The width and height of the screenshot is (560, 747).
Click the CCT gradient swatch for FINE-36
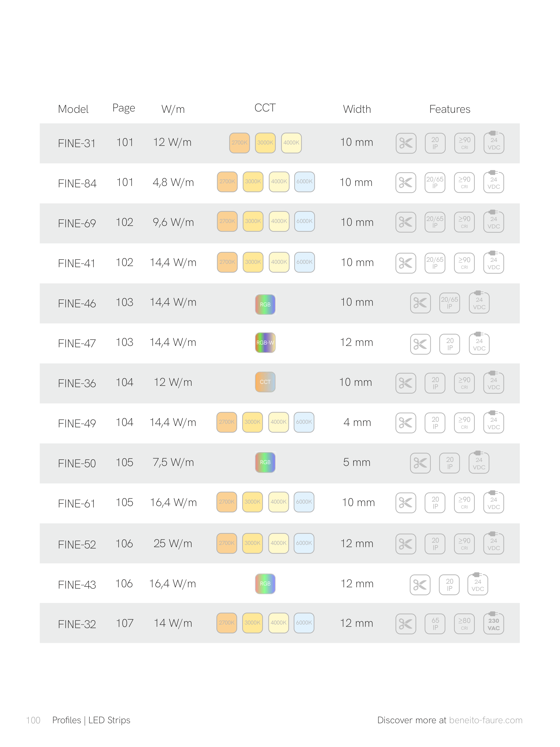pos(265,382)
